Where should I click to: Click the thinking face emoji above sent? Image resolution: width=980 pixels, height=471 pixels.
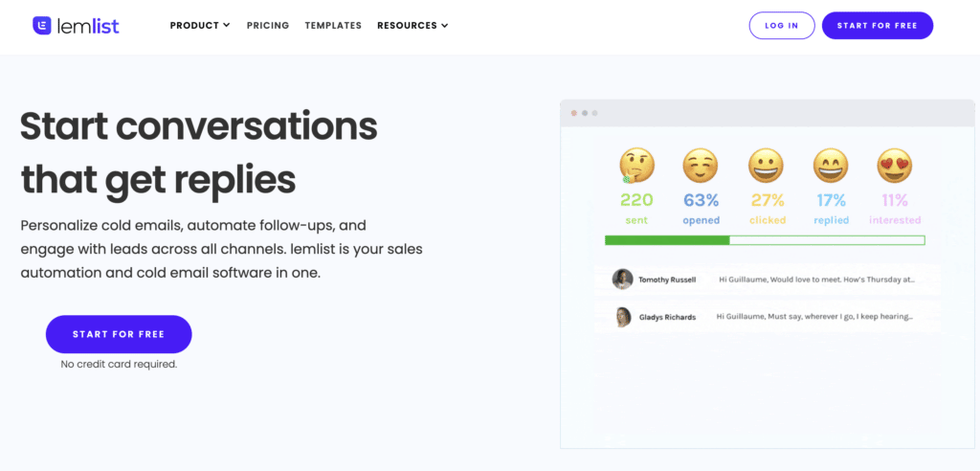pyautogui.click(x=636, y=166)
